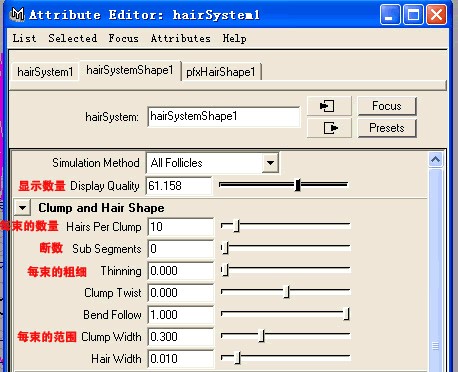Click the vertical scrollbar thumb grip

(436, 346)
